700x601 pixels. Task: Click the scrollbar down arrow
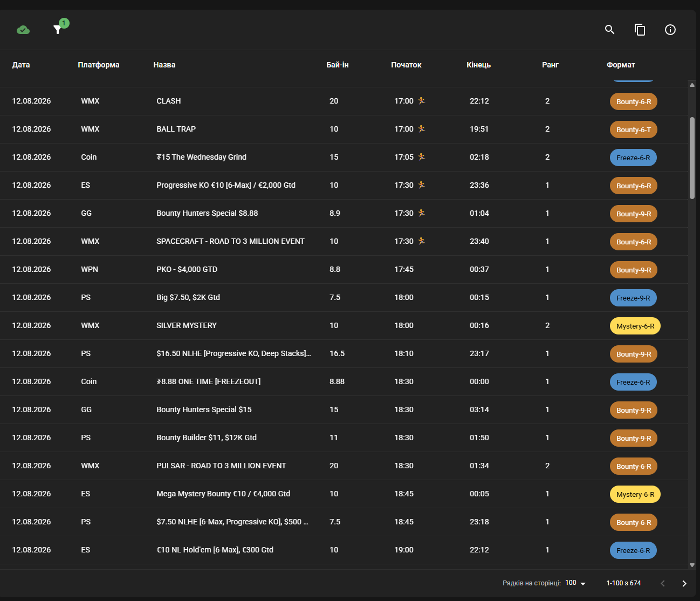coord(692,565)
